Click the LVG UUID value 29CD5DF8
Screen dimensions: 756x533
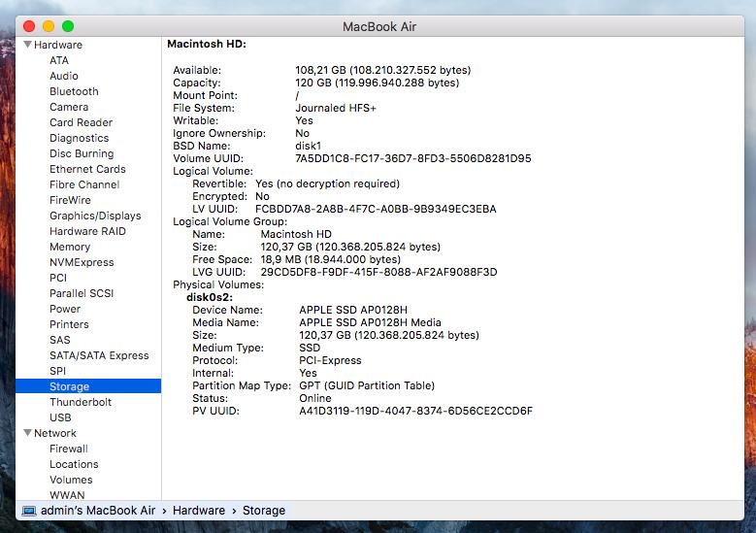tap(378, 272)
